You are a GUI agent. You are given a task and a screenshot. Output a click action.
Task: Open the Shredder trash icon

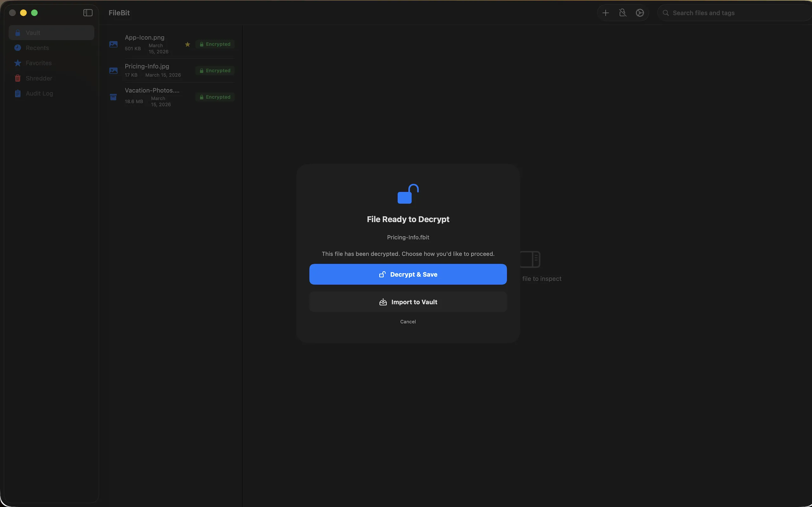(x=17, y=78)
